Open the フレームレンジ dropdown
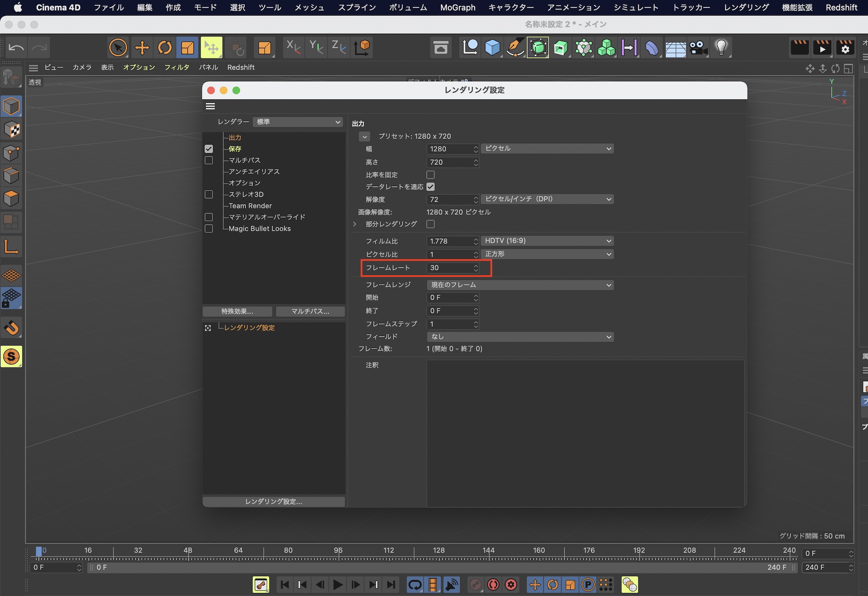Viewport: 868px width, 596px height. click(x=520, y=285)
